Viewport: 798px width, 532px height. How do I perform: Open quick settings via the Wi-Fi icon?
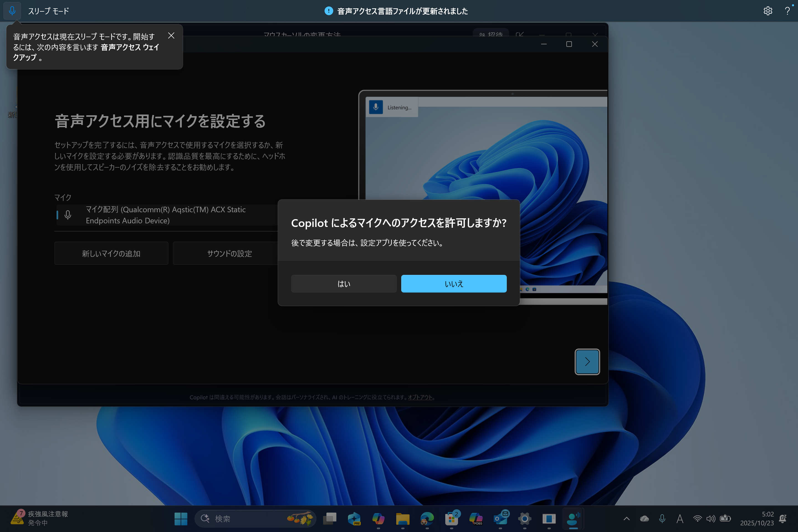click(x=698, y=518)
